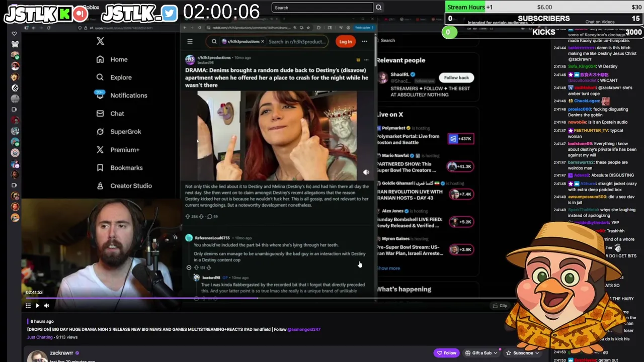The width and height of the screenshot is (644, 362).
Task: Open Notifications on X
Action: (x=122, y=96)
